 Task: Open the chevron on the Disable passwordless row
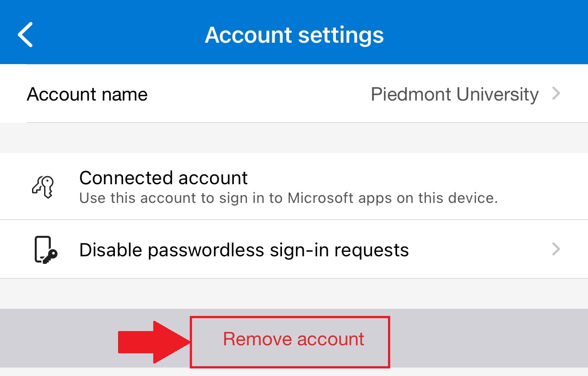point(556,249)
